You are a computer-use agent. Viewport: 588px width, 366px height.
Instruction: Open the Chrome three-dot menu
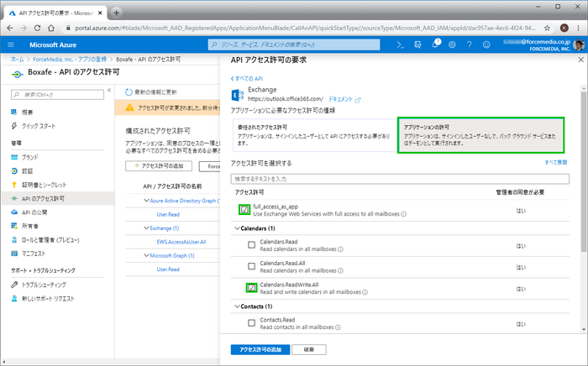(x=579, y=28)
